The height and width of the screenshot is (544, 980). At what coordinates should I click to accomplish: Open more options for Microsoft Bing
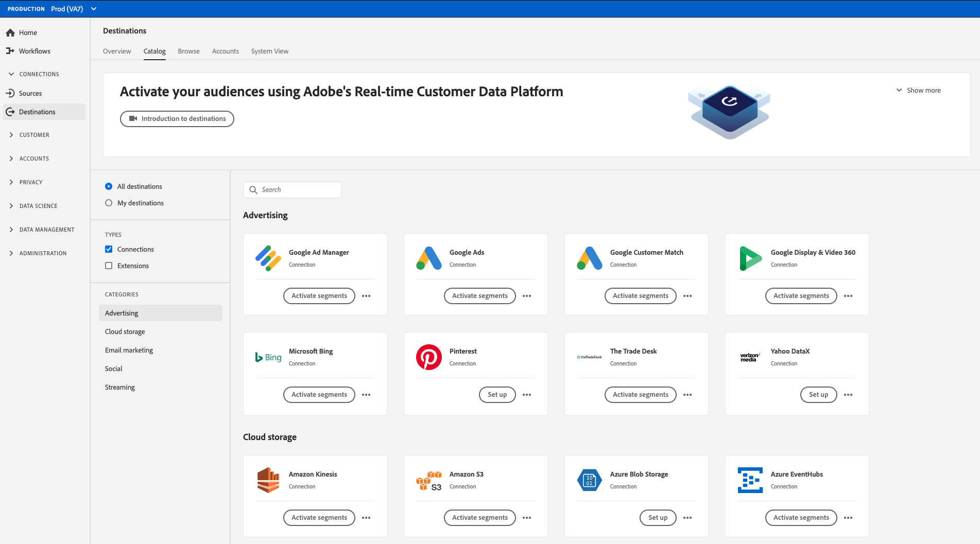366,395
